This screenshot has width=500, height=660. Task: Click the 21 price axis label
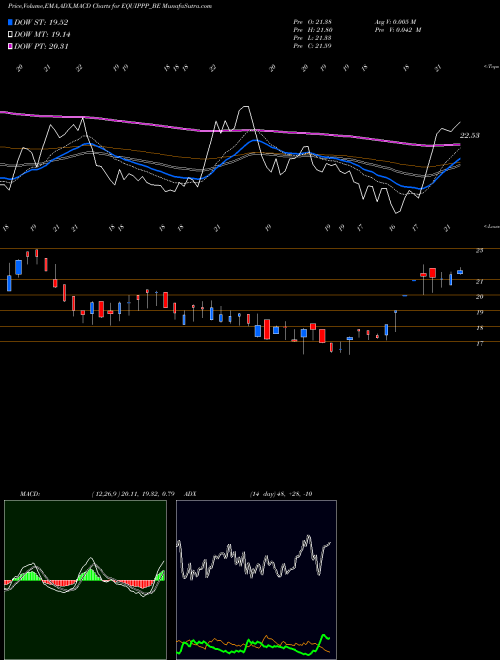(x=479, y=282)
